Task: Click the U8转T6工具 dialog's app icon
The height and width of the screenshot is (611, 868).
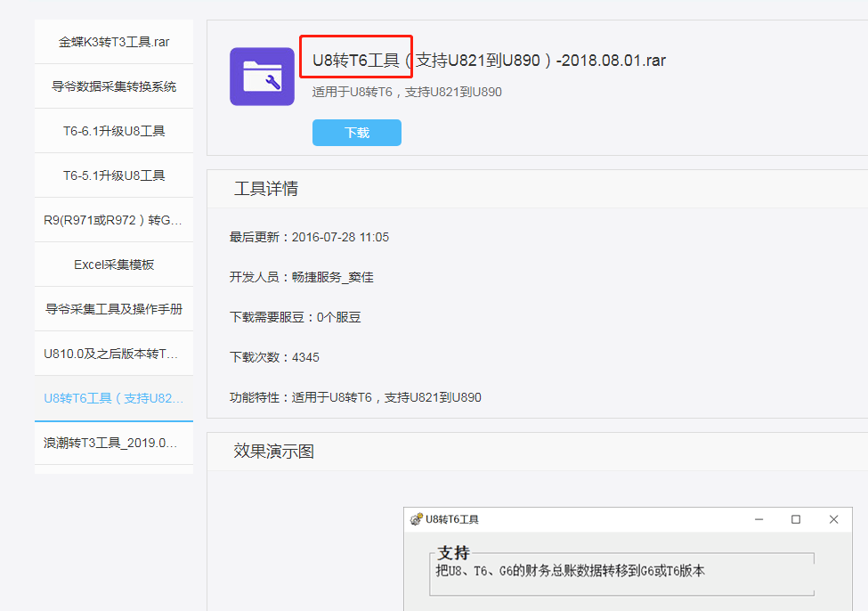Action: tap(417, 519)
